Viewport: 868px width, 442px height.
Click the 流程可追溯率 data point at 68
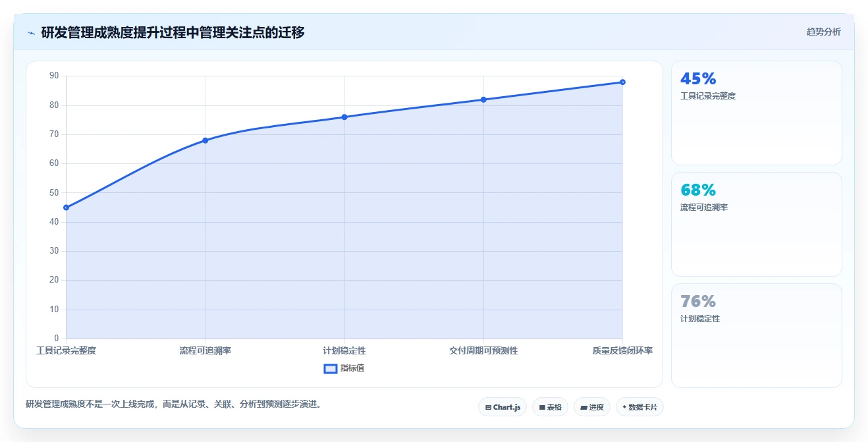[205, 140]
